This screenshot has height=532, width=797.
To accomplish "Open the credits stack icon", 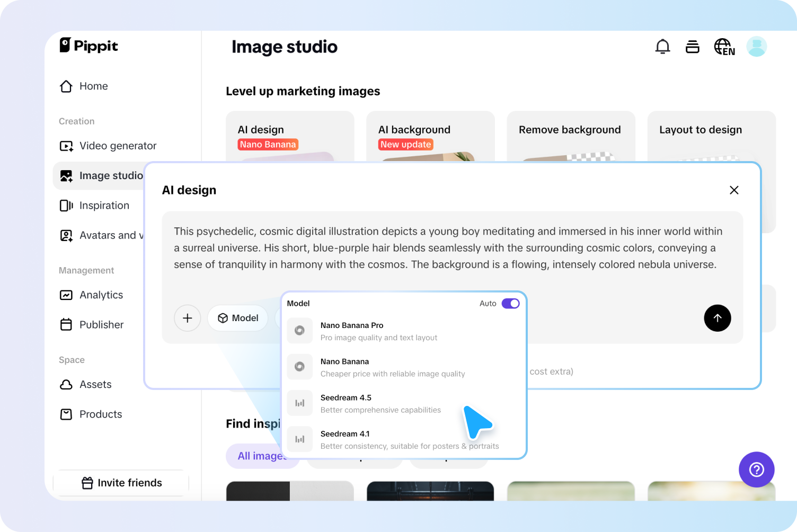I will point(693,47).
